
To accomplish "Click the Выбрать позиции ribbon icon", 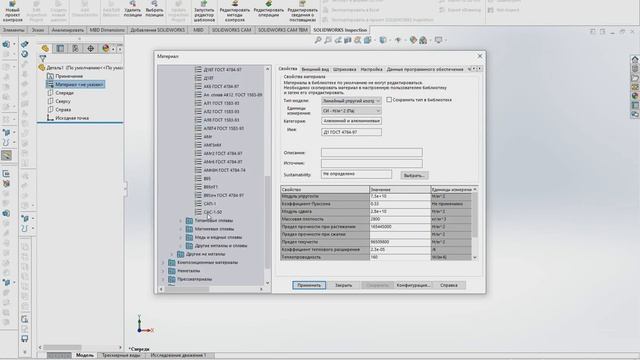I will [154, 9].
